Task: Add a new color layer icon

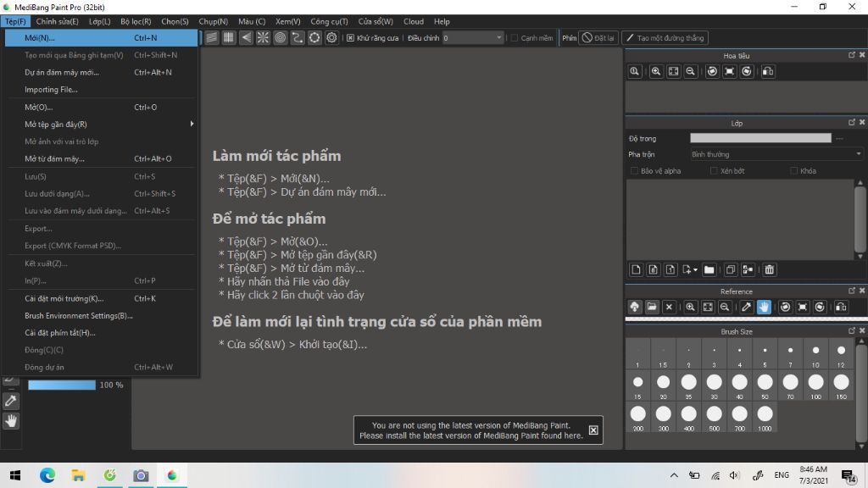Action: [636, 269]
